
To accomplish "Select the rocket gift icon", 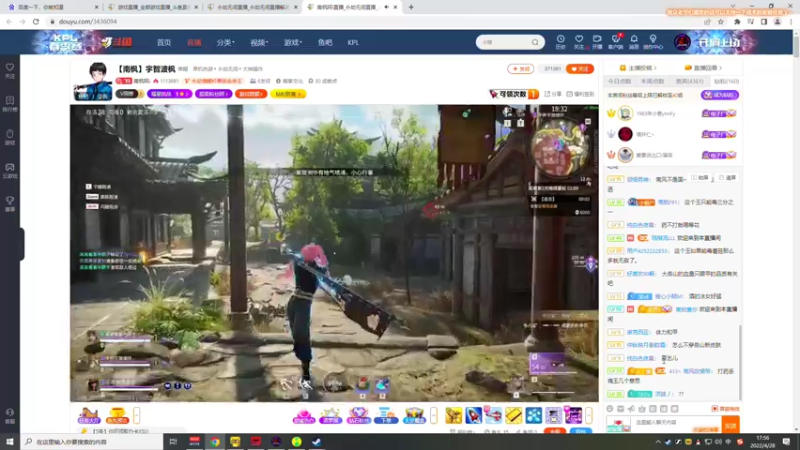I will click(473, 415).
